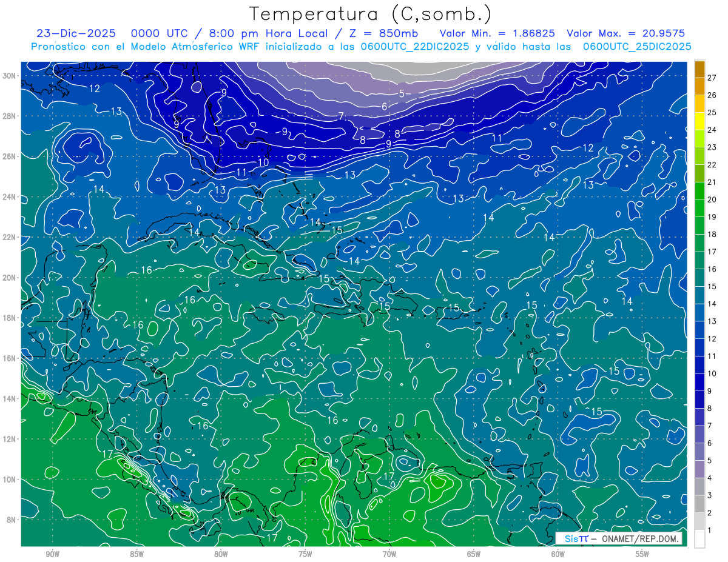Click the color scale value 1
Image resolution: width=728 pixels, height=562 pixels.
(709, 530)
